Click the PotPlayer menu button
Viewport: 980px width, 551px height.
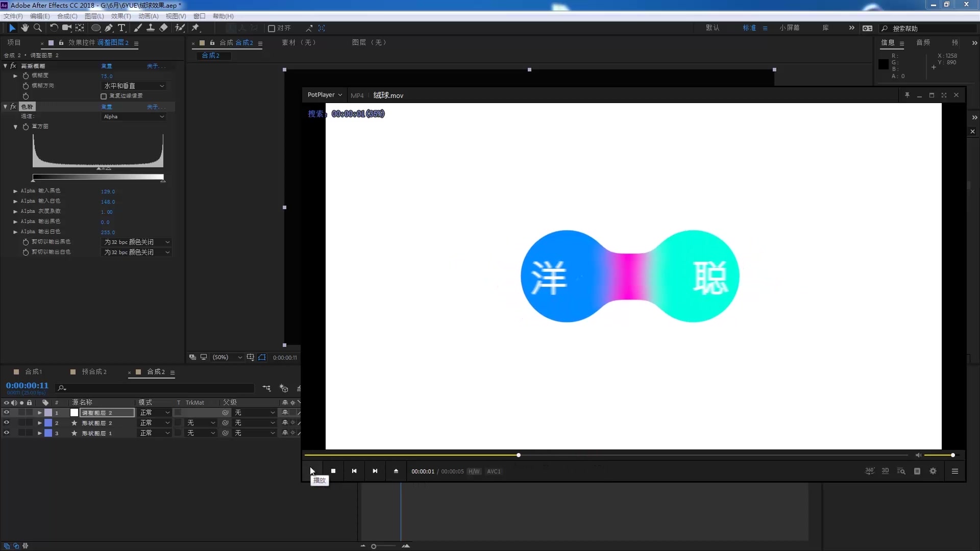coord(324,95)
